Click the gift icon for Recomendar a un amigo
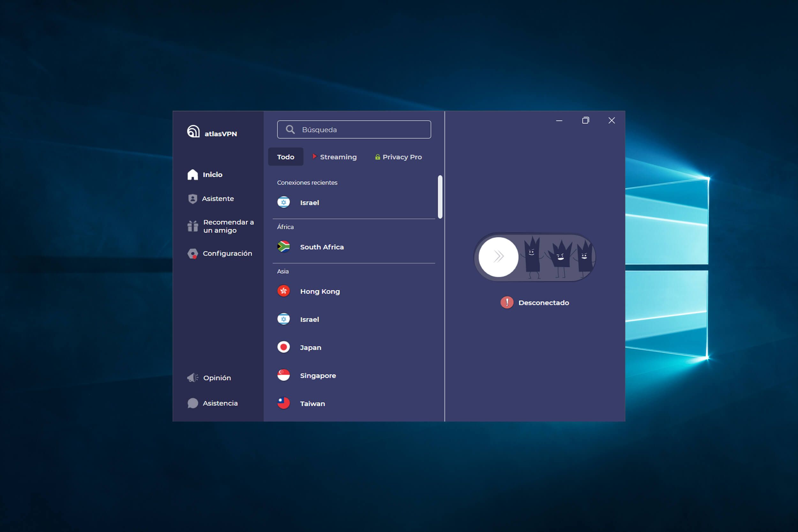This screenshot has width=798, height=532. coord(192,226)
